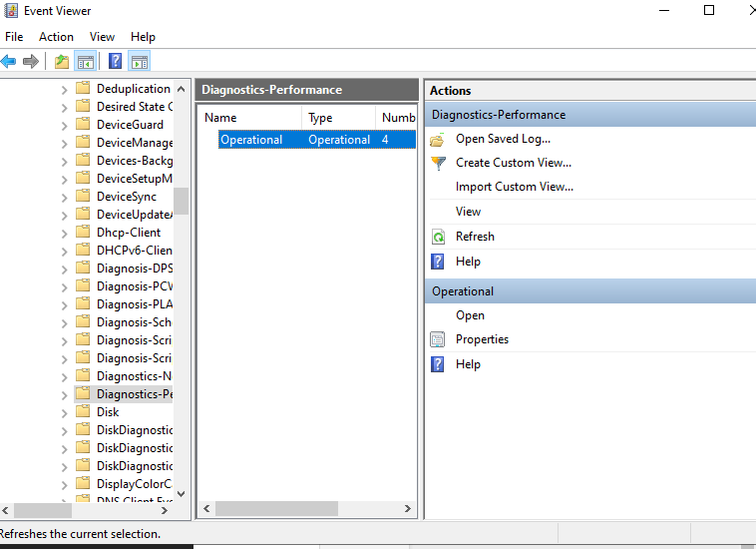This screenshot has height=549, width=756.
Task: Expand the DisplayColorC tree node
Action: coord(64,485)
